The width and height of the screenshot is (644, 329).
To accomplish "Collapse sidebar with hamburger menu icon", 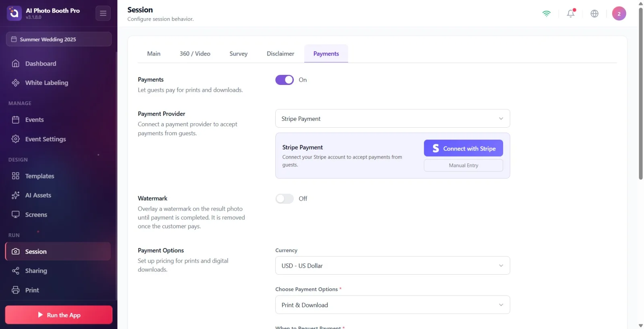I will 103,13.
